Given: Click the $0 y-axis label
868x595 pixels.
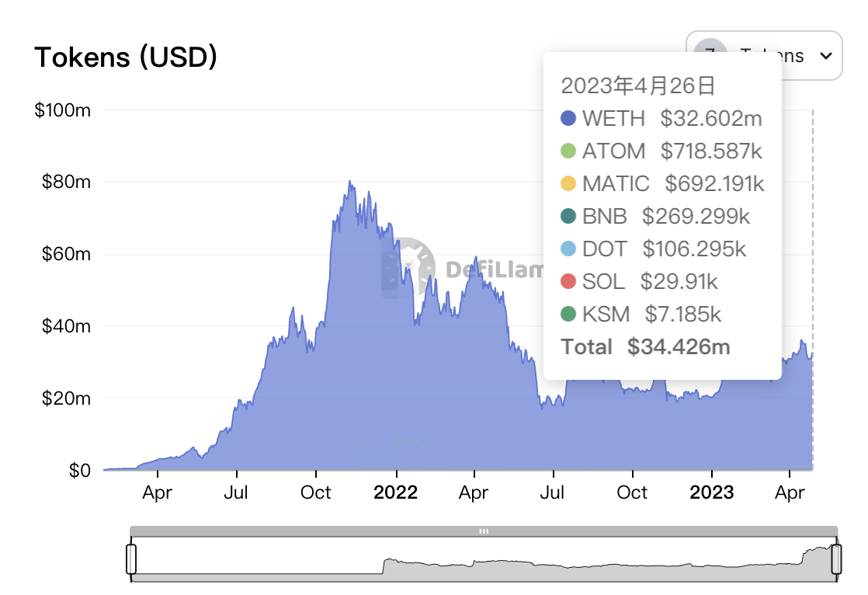Looking at the screenshot, I should pos(80,471).
